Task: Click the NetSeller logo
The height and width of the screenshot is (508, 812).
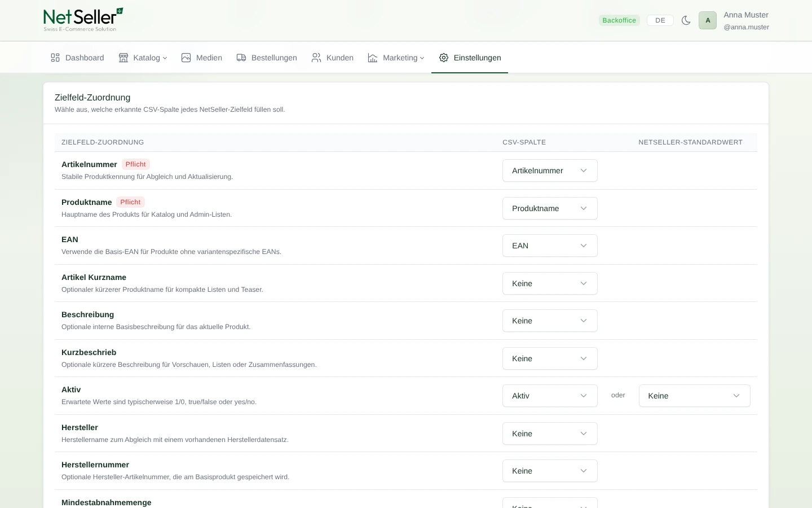Action: coord(83,20)
